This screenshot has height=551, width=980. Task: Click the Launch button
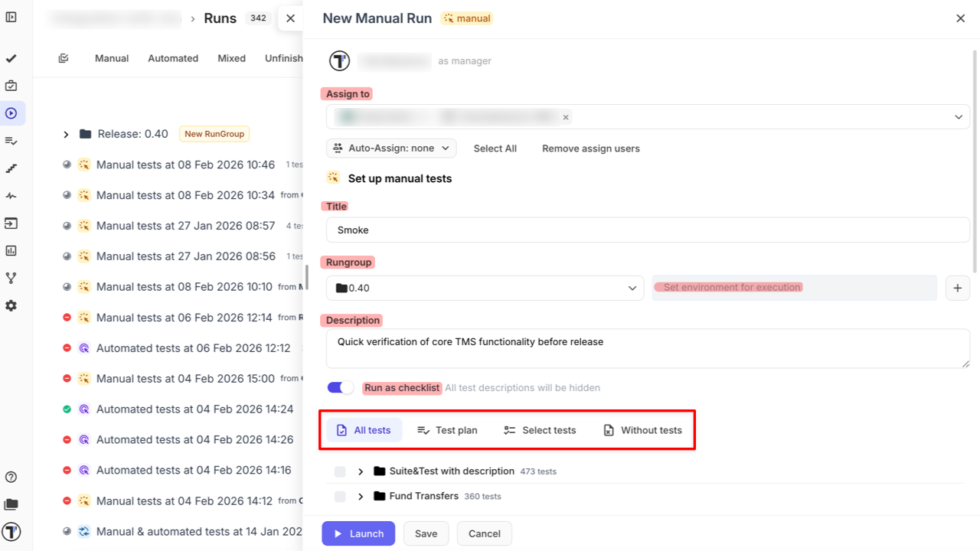tap(358, 533)
